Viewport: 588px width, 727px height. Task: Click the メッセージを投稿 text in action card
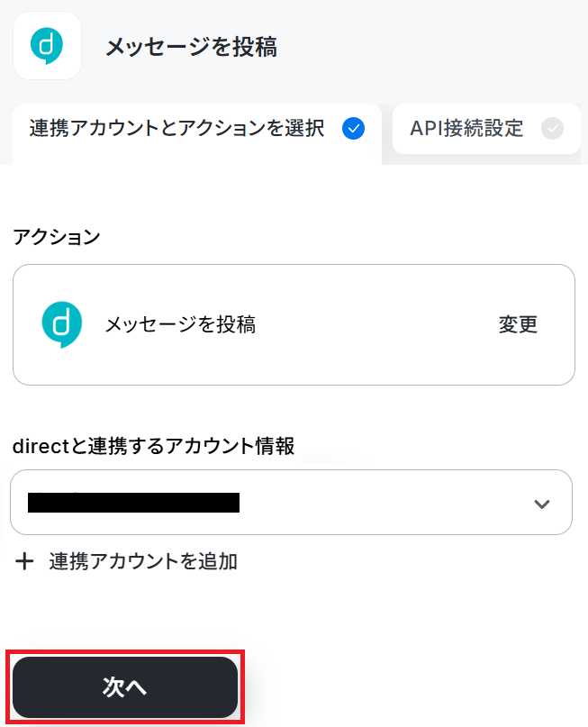180,324
